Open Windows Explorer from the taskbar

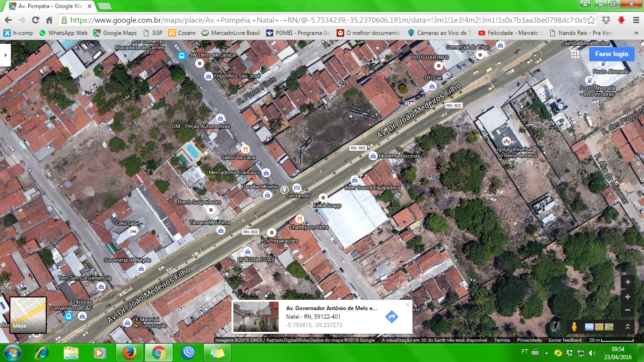click(x=71, y=353)
